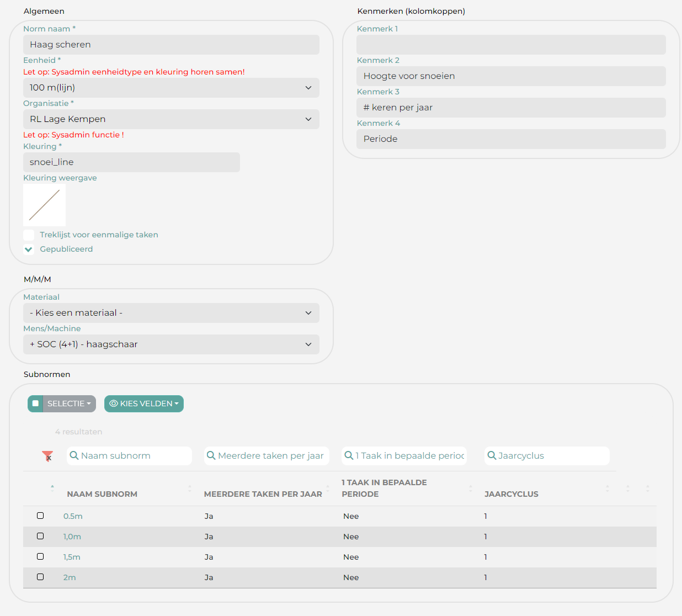Image resolution: width=682 pixels, height=616 pixels.
Task: Select the 0.5m subnorm row checkbox
Action: pos(40,516)
